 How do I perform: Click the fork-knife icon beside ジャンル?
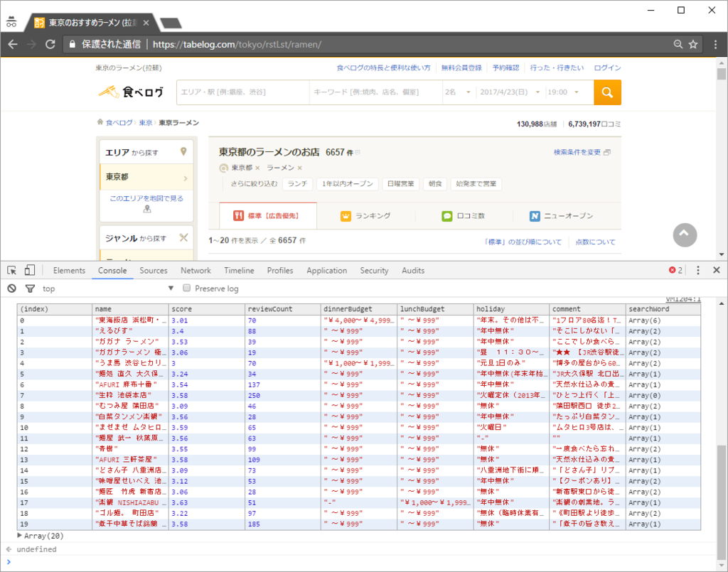point(184,237)
